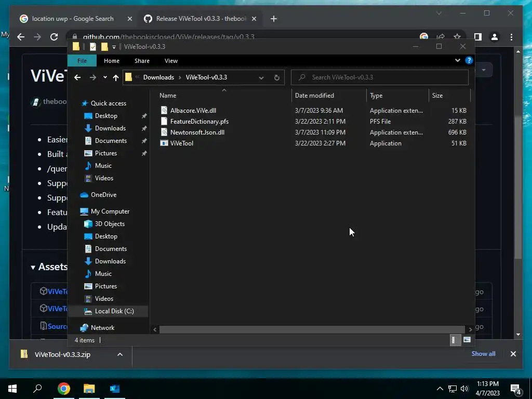Image resolution: width=532 pixels, height=399 pixels.
Task: Open Chrome profile icon
Action: tap(495, 37)
